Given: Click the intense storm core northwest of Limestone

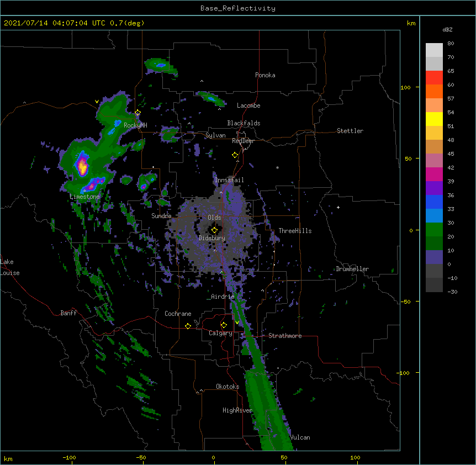Looking at the screenshot, I should [x=82, y=166].
